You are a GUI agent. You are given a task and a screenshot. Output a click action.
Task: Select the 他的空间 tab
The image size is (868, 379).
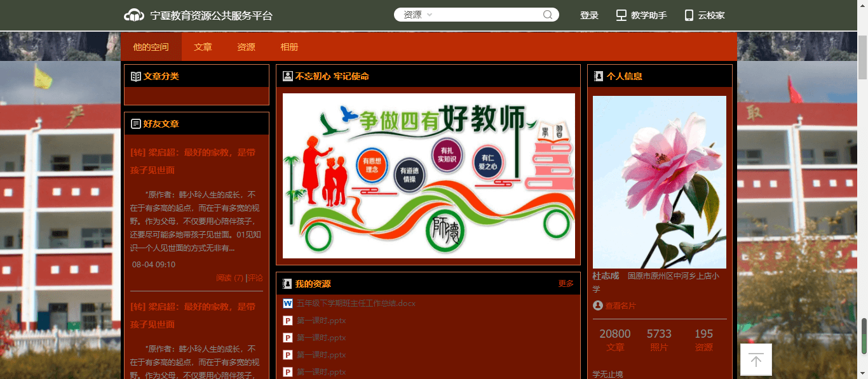[x=151, y=47]
